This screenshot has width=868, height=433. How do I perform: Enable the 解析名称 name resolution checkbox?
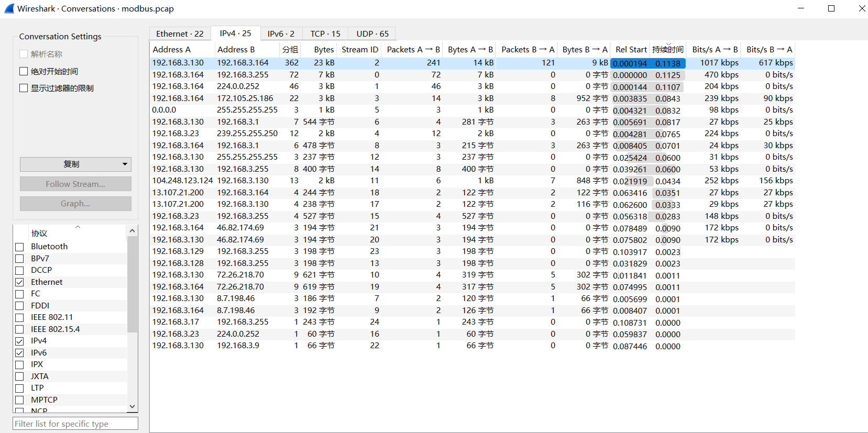click(x=24, y=54)
